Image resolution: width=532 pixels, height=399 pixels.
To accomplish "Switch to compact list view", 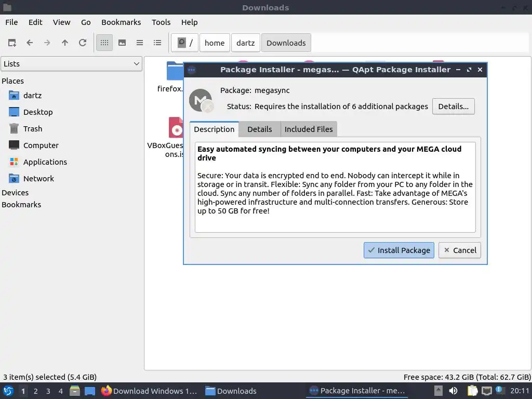I will [140, 43].
